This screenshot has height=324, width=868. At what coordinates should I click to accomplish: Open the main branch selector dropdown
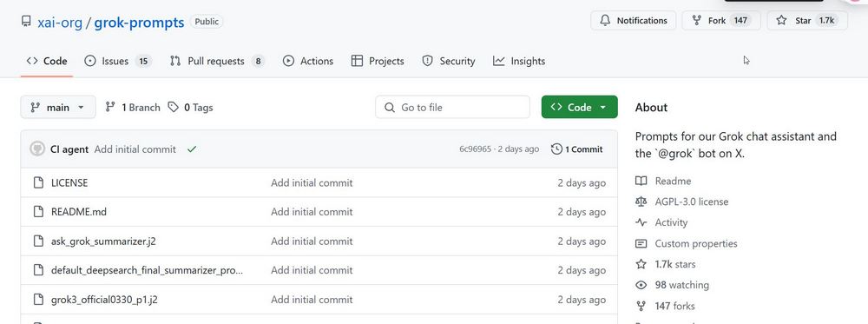tap(58, 107)
